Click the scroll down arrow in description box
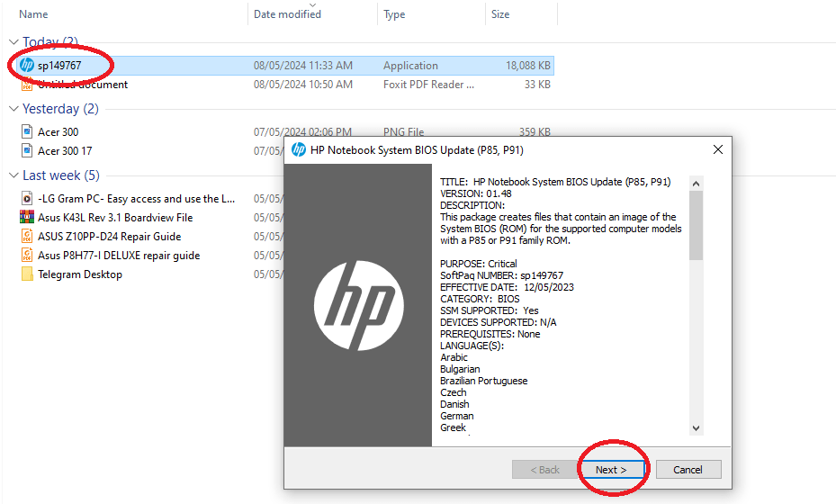The image size is (836, 504). click(x=696, y=427)
